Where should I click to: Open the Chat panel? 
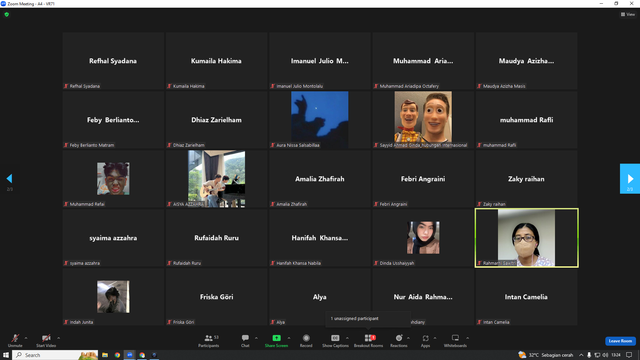tap(245, 341)
